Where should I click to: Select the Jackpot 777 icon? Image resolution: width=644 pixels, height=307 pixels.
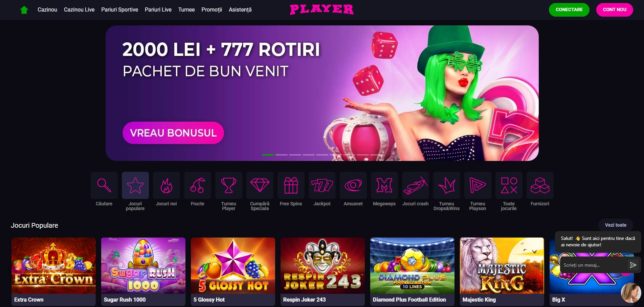point(322,185)
